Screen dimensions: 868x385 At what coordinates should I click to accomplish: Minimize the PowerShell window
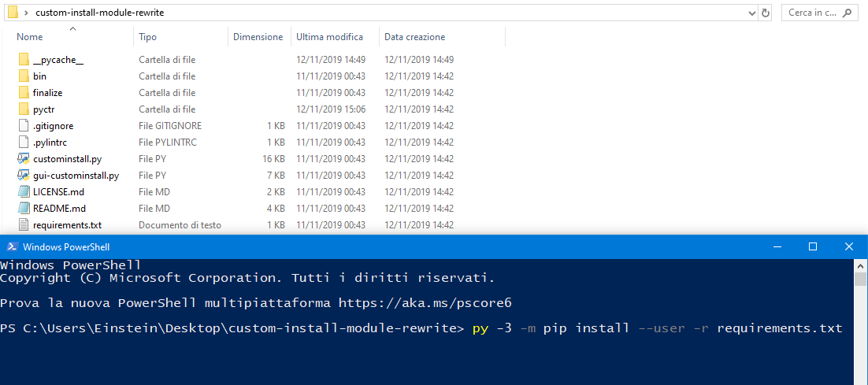[x=777, y=246]
